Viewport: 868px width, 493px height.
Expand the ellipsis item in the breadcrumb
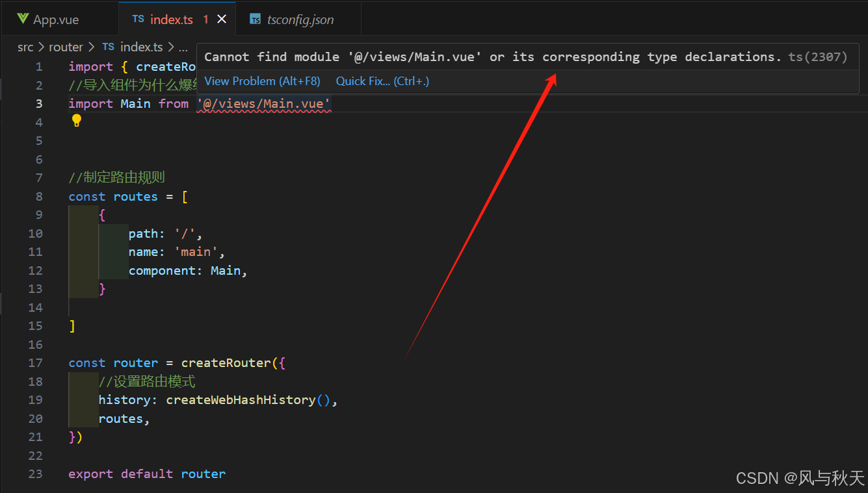click(183, 46)
